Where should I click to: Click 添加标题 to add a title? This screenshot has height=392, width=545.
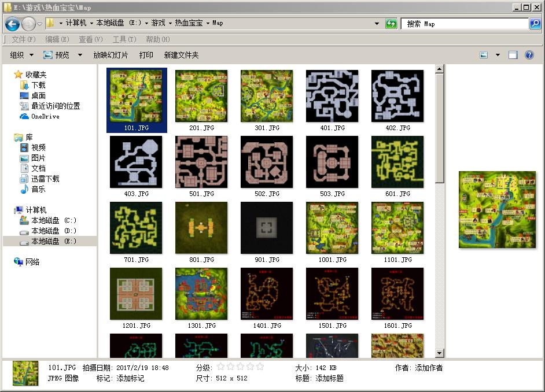(x=330, y=378)
